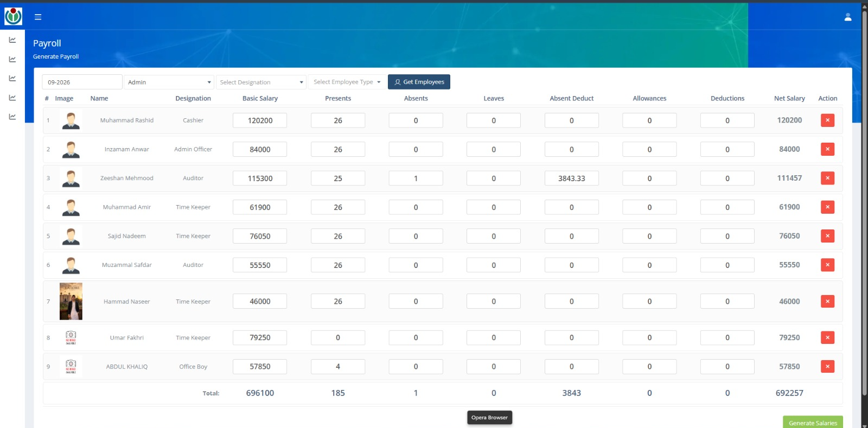Open the user profile icon
This screenshot has height=428, width=868.
(x=848, y=17)
